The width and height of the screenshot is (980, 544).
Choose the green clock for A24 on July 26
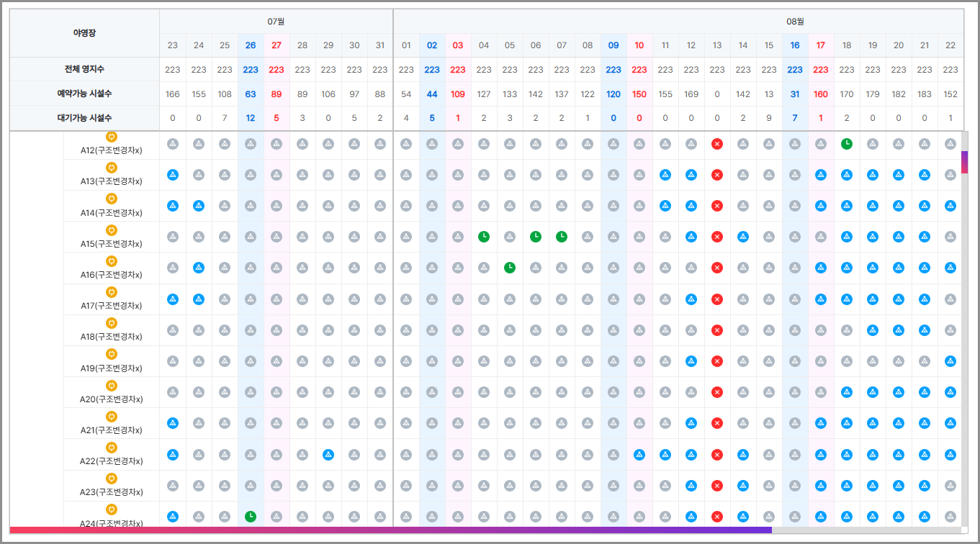[251, 516]
